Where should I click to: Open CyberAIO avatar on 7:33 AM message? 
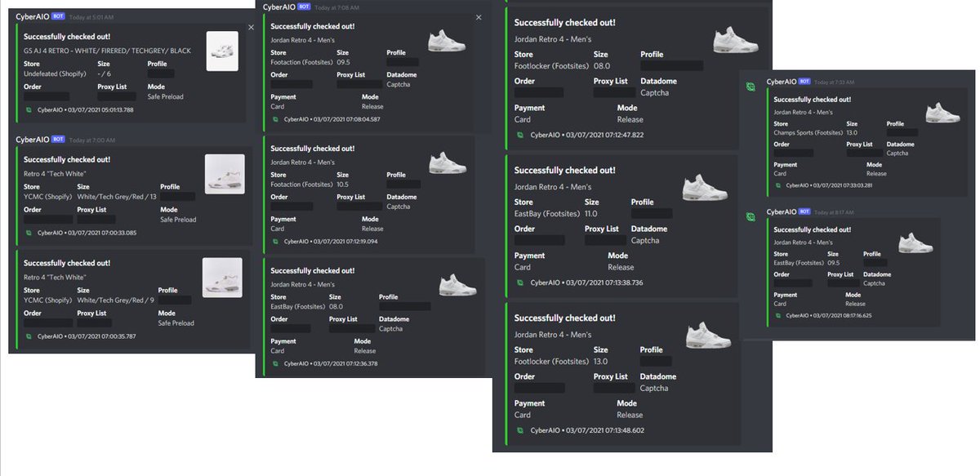[x=751, y=85]
